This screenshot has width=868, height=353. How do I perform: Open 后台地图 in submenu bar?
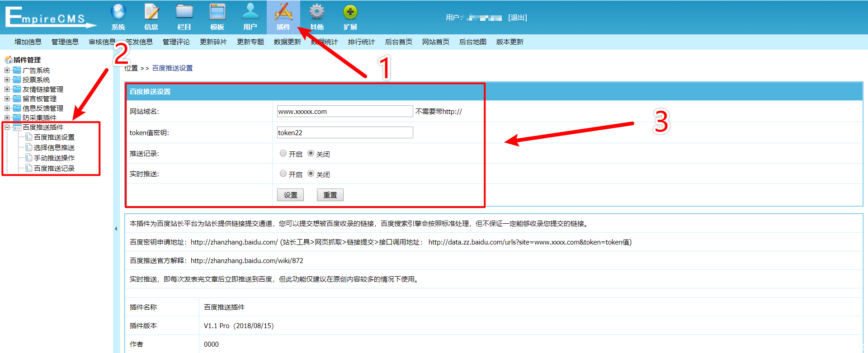pos(473,42)
